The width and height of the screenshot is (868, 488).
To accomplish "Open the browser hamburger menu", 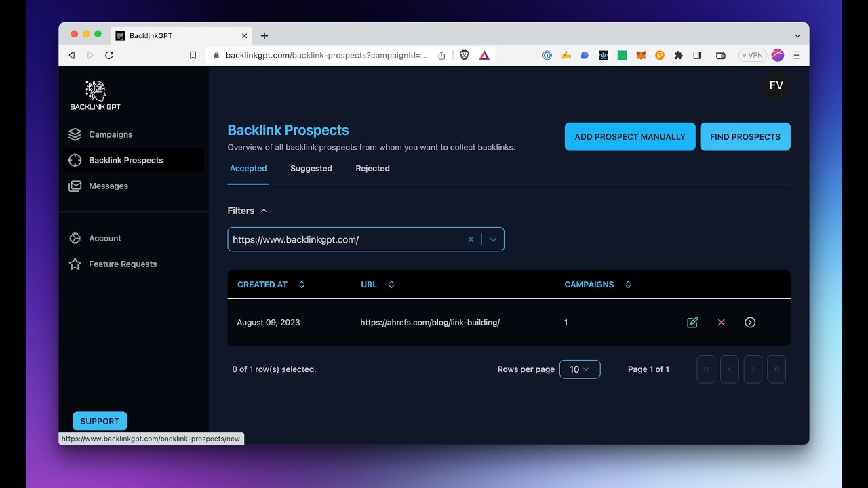I will pos(797,56).
